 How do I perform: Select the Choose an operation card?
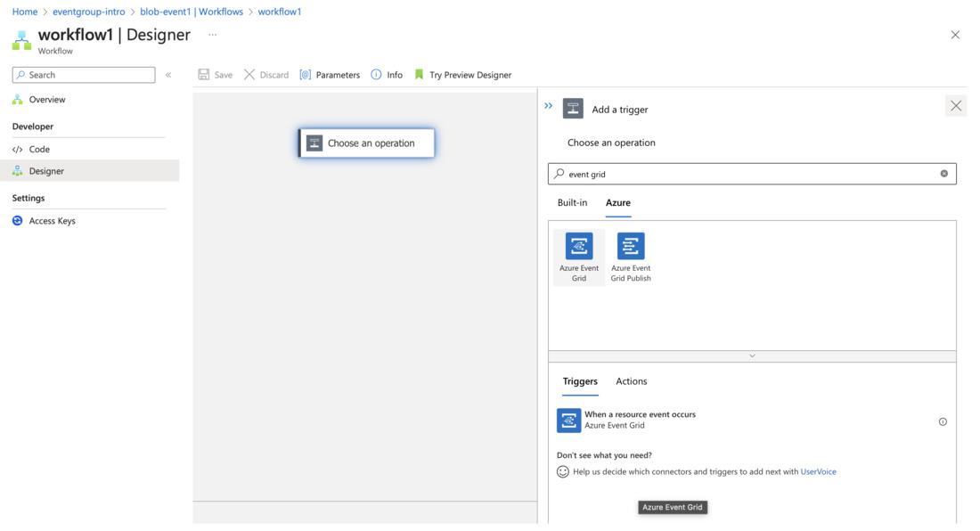366,143
